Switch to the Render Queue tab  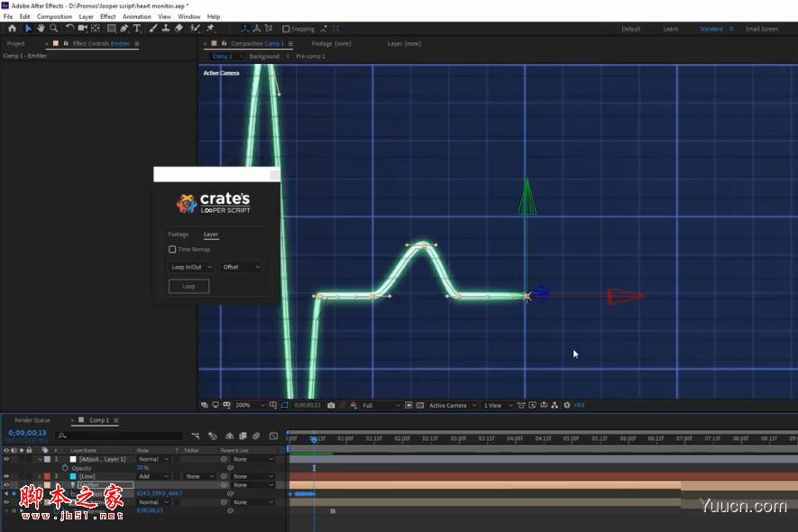point(32,420)
